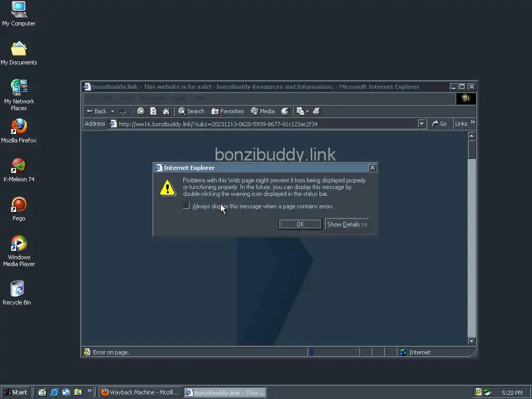Screen dimensions: 532x399
Task: Select Mozilla Firefox desktop shortcut
Action: click(19, 131)
